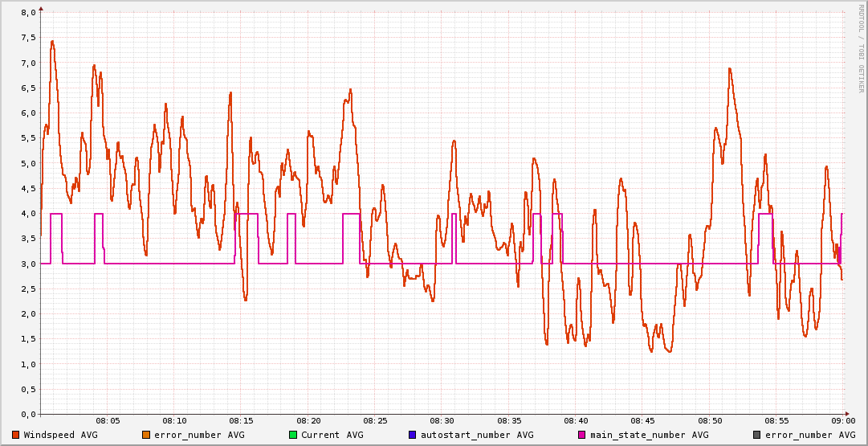The width and height of the screenshot is (868, 446).
Task: Click the 08:05 time axis label
Action: pos(108,420)
